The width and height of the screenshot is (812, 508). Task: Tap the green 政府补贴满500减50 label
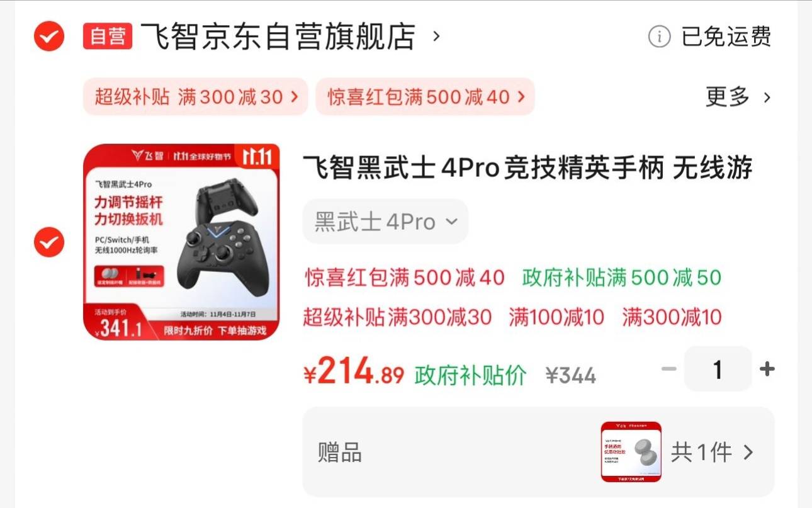(622, 278)
